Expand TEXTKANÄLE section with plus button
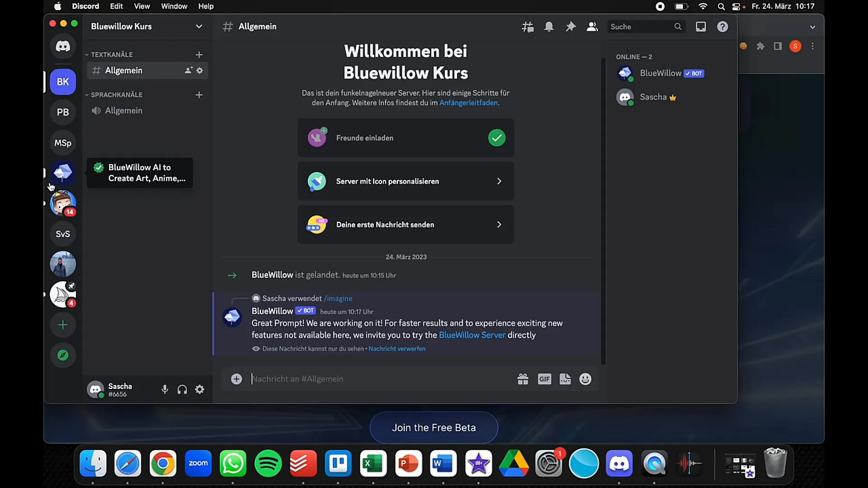868x488 pixels. (198, 54)
